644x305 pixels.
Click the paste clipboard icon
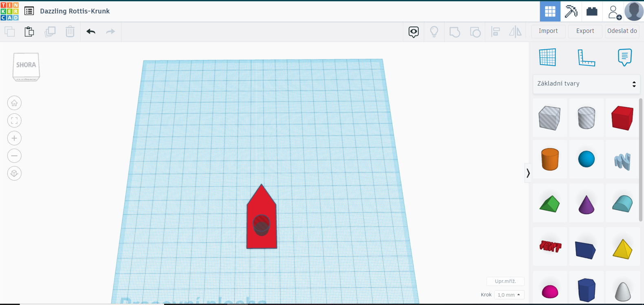click(x=29, y=31)
